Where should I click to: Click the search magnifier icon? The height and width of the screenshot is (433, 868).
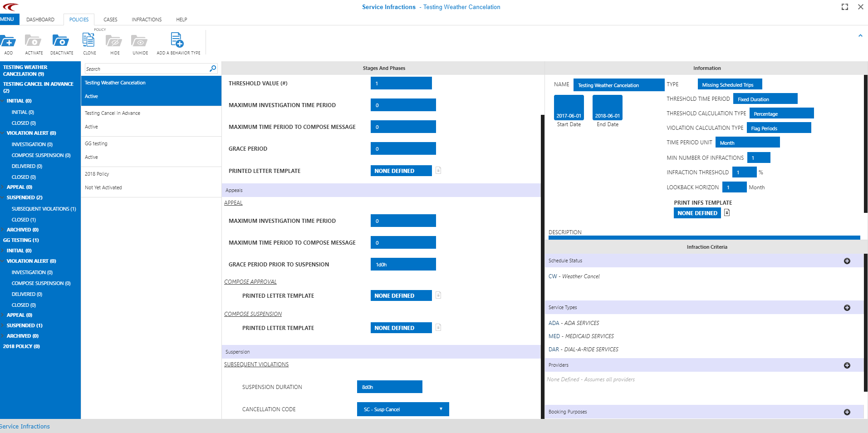tap(213, 69)
